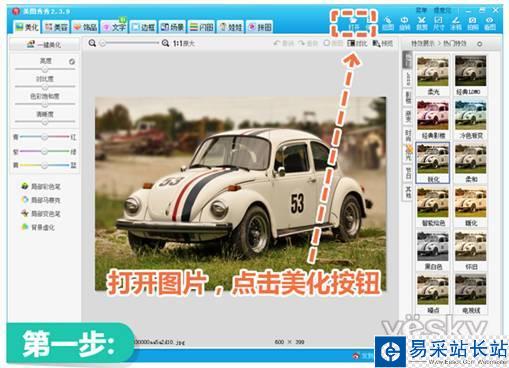
Task: Click the 裁剪 scissors crop icon
Action: pos(422,24)
